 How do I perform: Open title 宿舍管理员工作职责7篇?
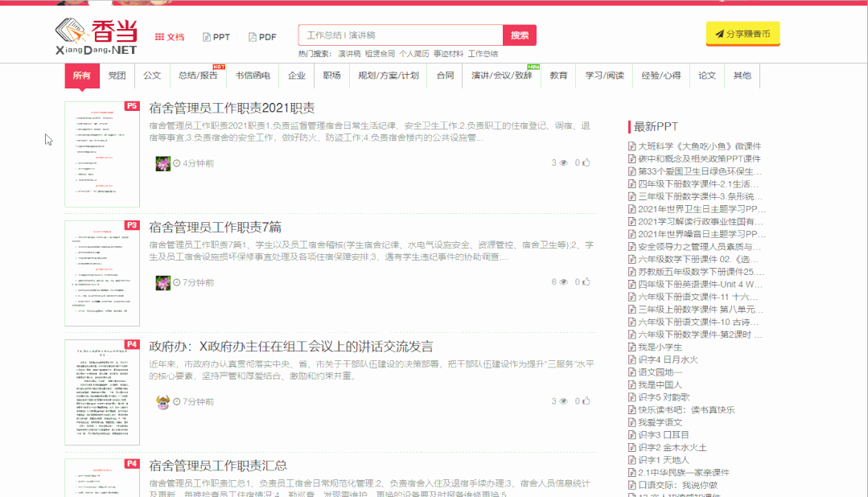coord(216,227)
